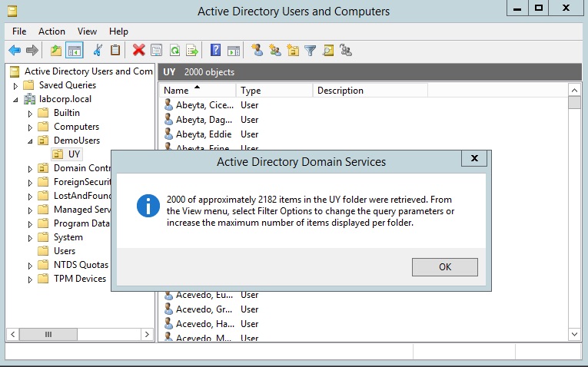Image resolution: width=588 pixels, height=367 pixels.
Task: Click the Cut scissors icon
Action: click(x=98, y=50)
